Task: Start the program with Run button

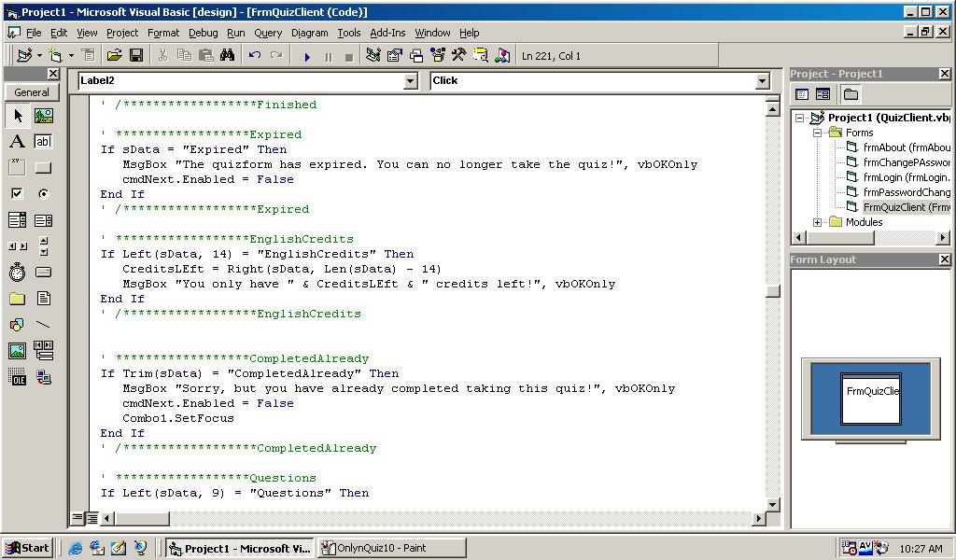Action: point(307,57)
